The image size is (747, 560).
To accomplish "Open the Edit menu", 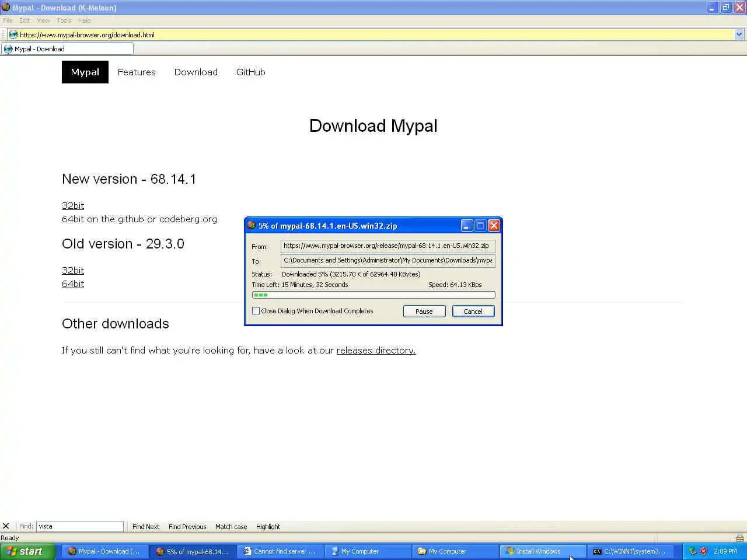I will click(25, 20).
